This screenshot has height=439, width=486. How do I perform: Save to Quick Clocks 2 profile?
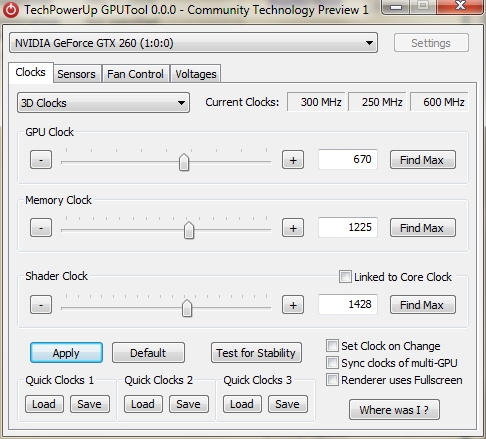188,404
